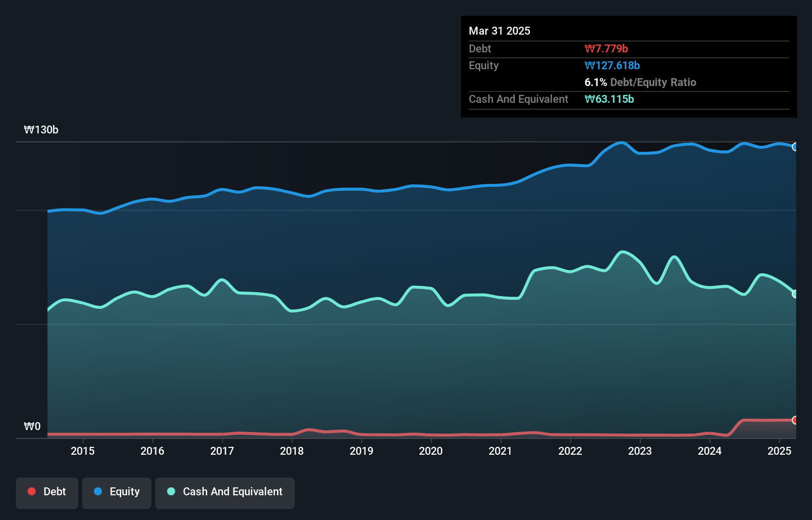Image resolution: width=812 pixels, height=520 pixels.
Task: Click the blue Equity legend dot
Action: 97,491
